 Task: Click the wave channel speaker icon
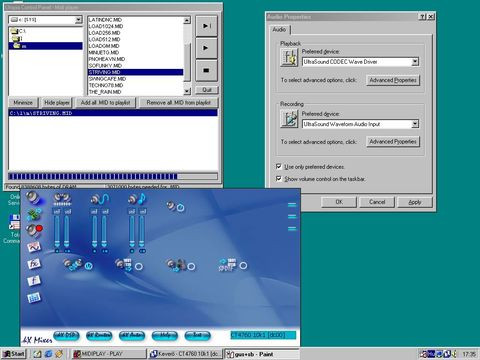coord(100,199)
